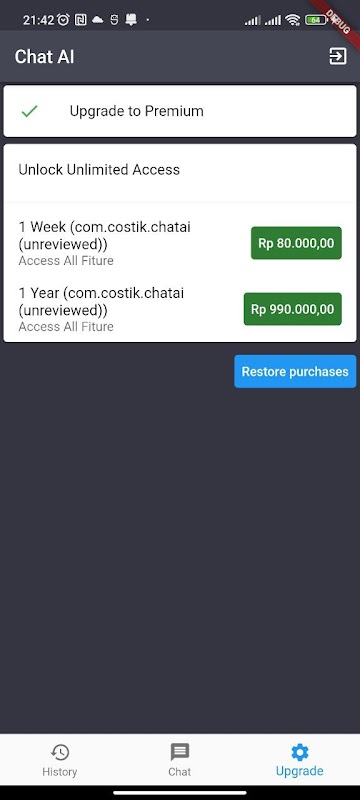Tap the cloud icon in status bar

click(97, 20)
